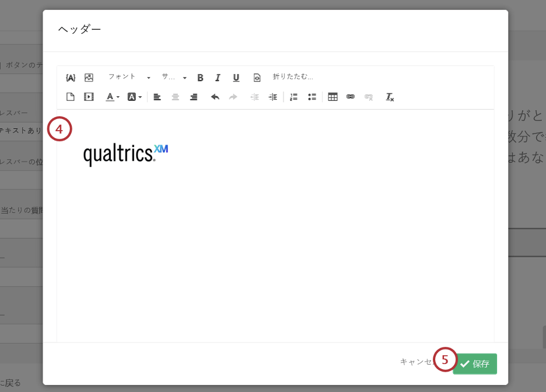
Task: Click 折りたたむ... to collapse the toolbar
Action: point(293,77)
